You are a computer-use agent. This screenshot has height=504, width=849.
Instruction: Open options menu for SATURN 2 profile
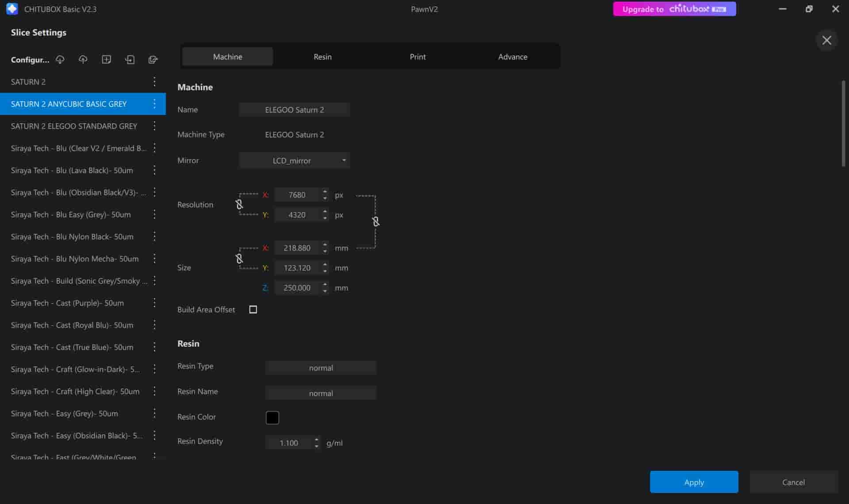click(x=154, y=82)
